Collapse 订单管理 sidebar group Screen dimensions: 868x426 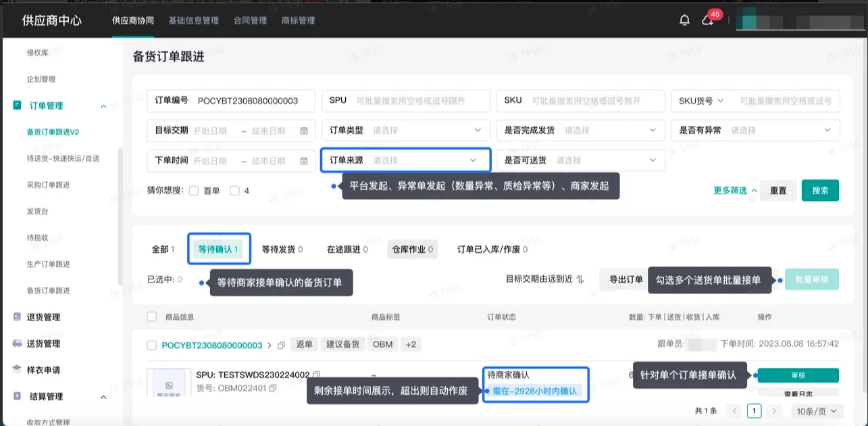[103, 106]
